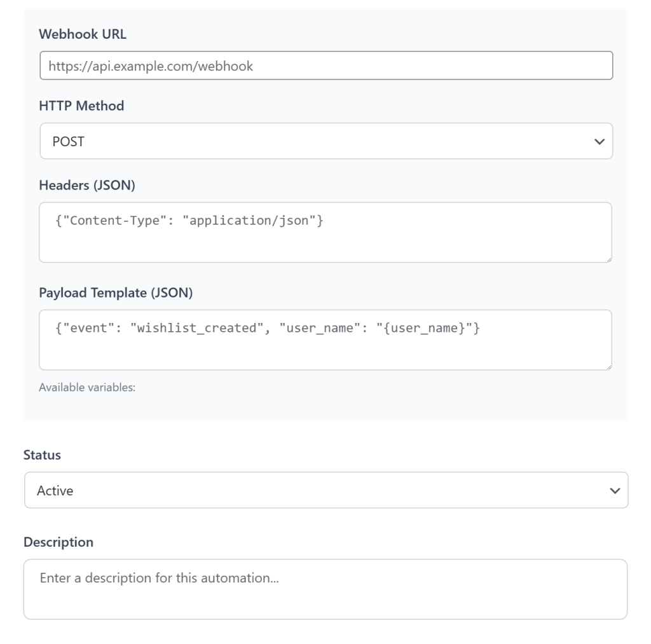Click inside the Headers JSON textarea
Image resolution: width=651 pixels, height=644 pixels.
[x=325, y=232]
